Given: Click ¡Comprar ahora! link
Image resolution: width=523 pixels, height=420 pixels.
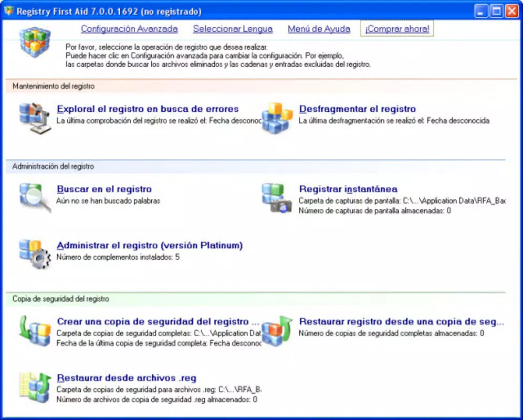Looking at the screenshot, I should pos(397,29).
